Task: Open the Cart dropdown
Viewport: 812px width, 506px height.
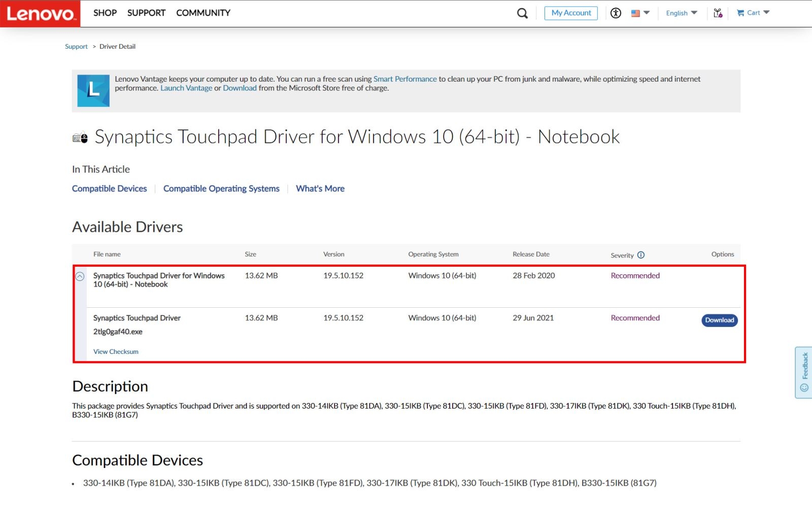Action: 753,13
